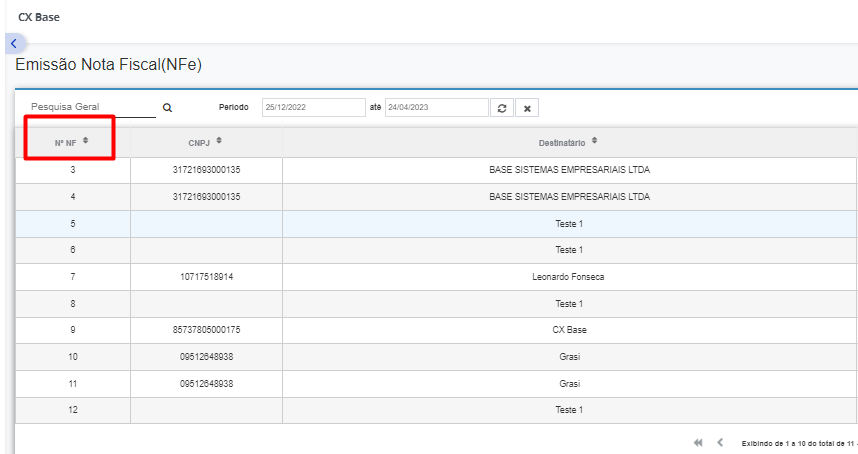This screenshot has height=454, width=858.
Task: Click CNPJ value 85737805000175
Action: (x=206, y=330)
